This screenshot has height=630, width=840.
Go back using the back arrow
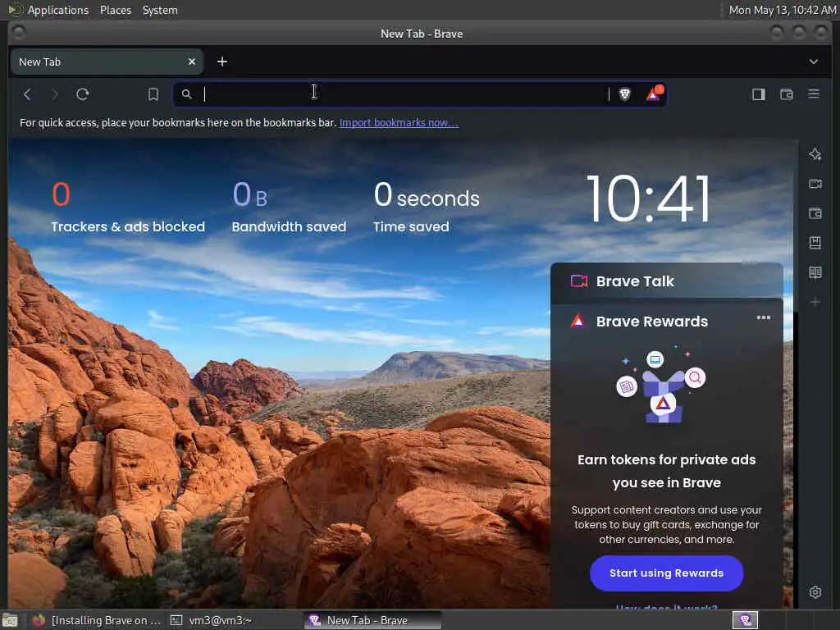[x=27, y=94]
